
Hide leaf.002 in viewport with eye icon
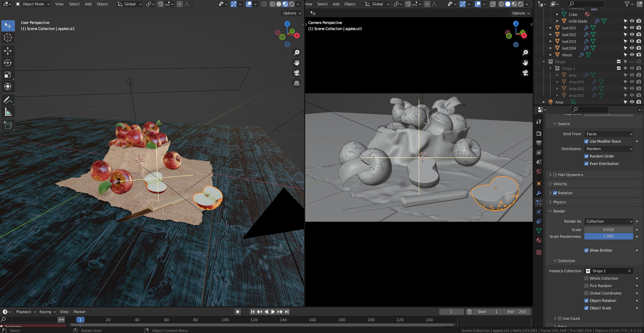[x=632, y=34]
